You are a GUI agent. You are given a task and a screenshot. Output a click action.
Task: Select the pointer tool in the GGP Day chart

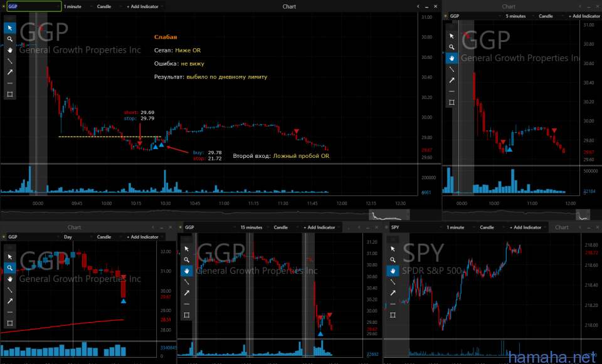pos(10,257)
